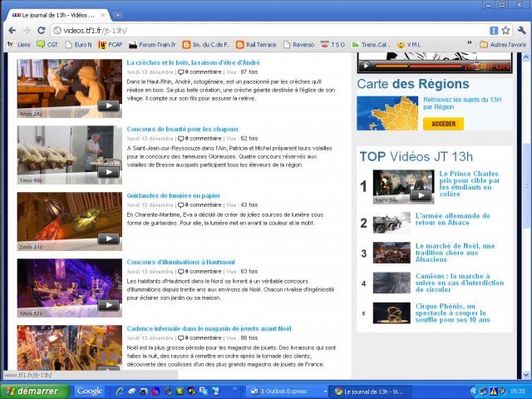Expand hidden system tray icons arrow

click(474, 392)
